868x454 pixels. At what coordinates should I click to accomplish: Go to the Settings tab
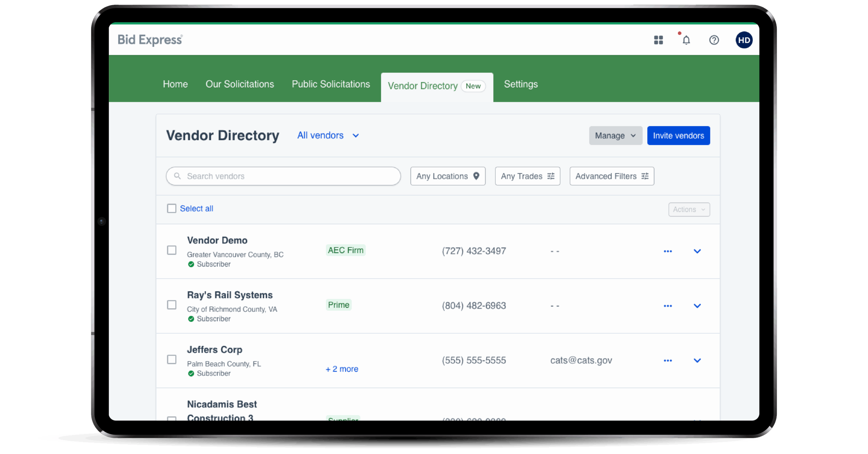click(520, 84)
